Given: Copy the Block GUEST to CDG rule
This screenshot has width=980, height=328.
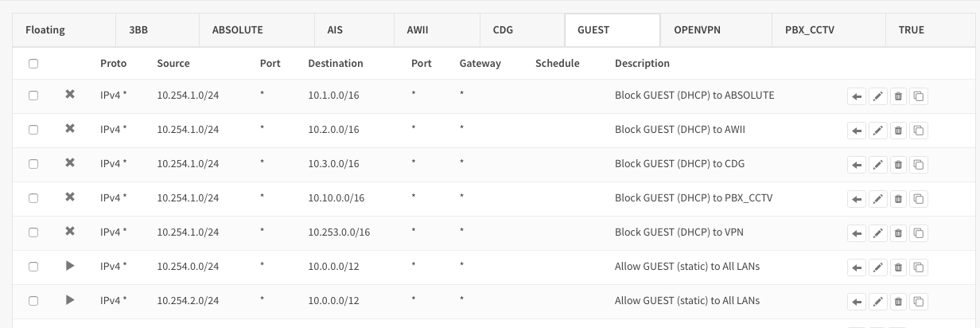Looking at the screenshot, I should point(919,165).
